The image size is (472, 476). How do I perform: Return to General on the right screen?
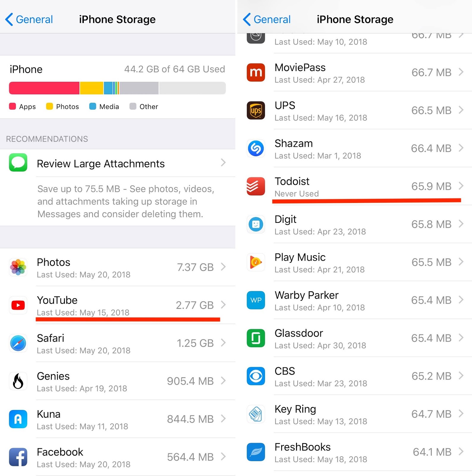tap(267, 19)
